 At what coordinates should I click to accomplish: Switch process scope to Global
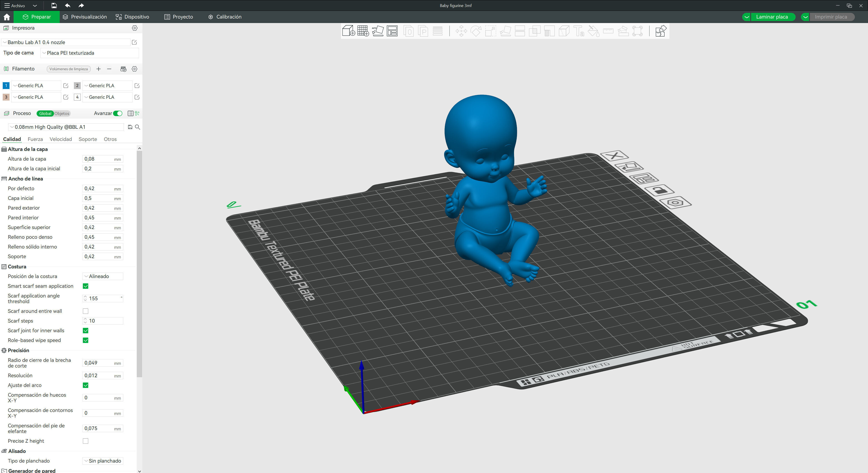pyautogui.click(x=45, y=113)
